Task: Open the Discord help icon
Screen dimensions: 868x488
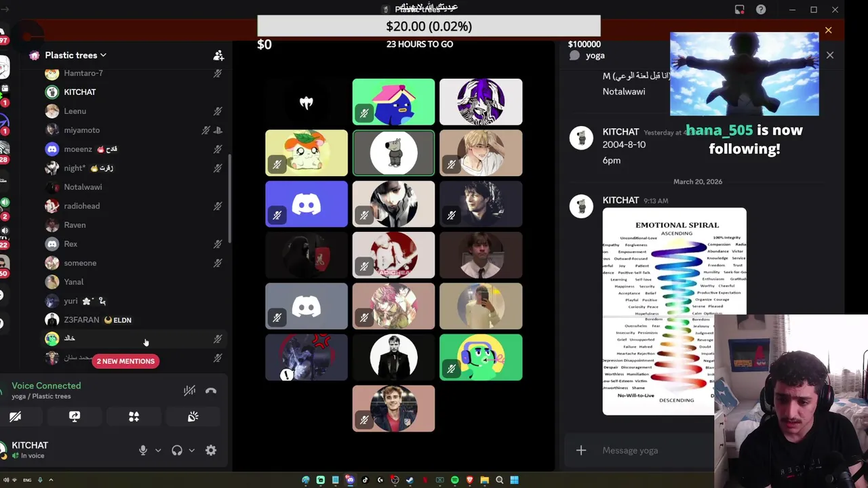Action: 761,9
